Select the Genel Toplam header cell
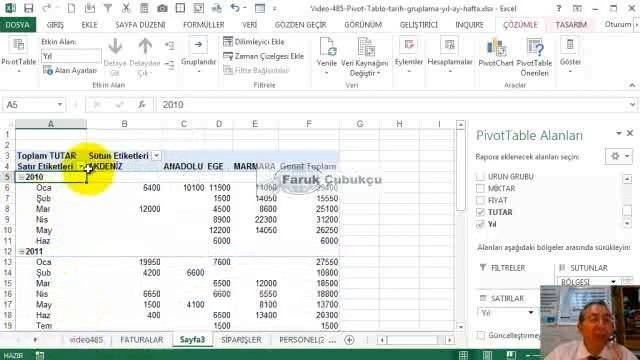 click(308, 167)
